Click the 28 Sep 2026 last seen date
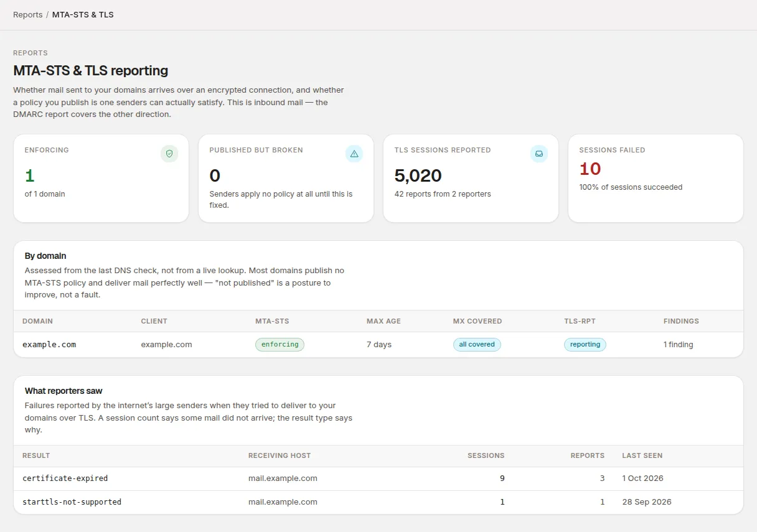This screenshot has height=532, width=757. point(647,502)
